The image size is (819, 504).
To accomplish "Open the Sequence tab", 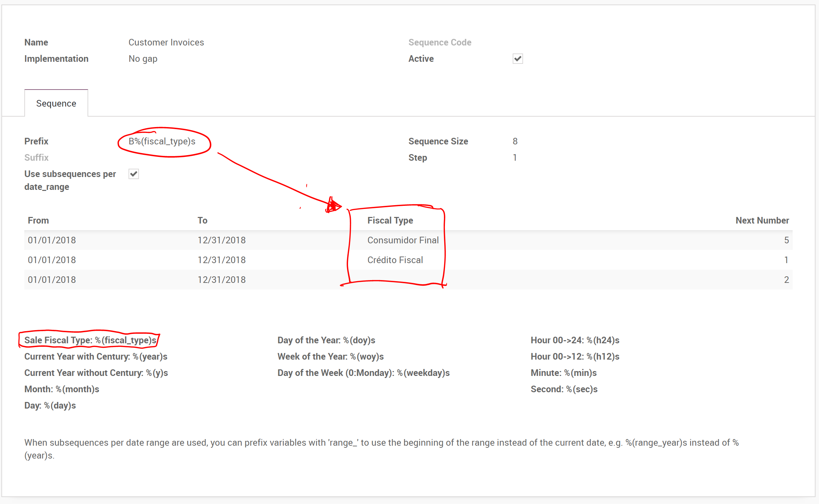I will click(x=56, y=103).
